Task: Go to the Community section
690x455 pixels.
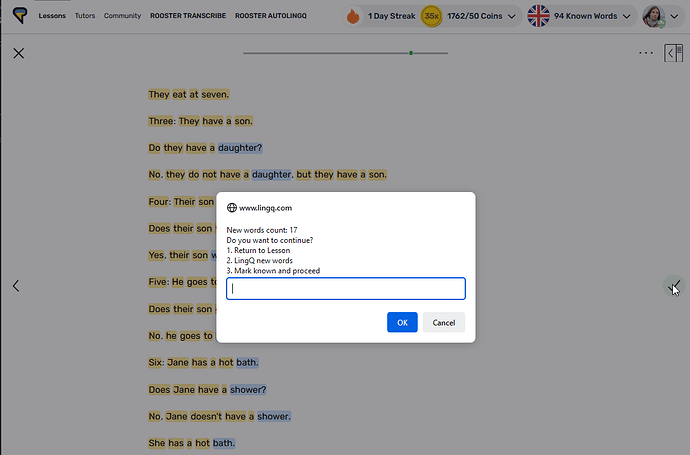Action: (x=122, y=16)
